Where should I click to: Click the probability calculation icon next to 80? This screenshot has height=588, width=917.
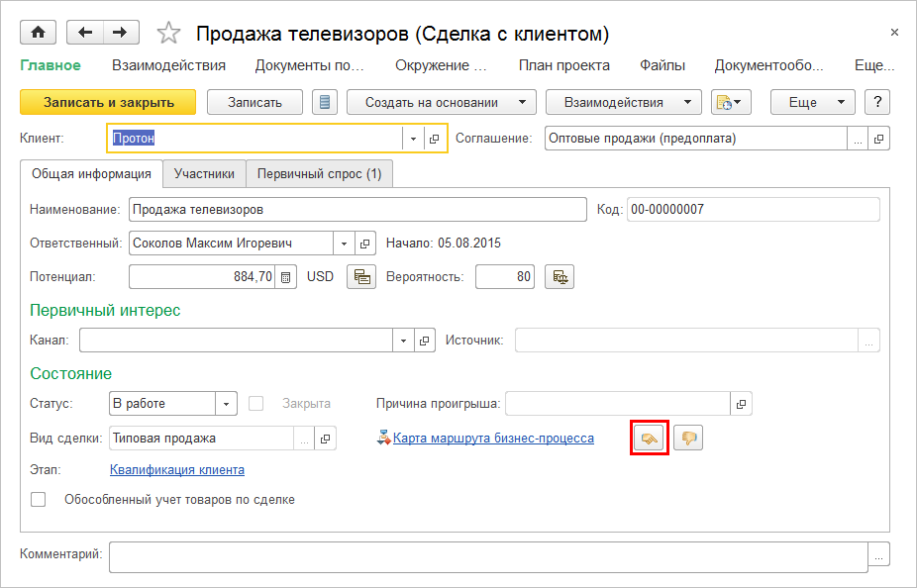tap(560, 277)
